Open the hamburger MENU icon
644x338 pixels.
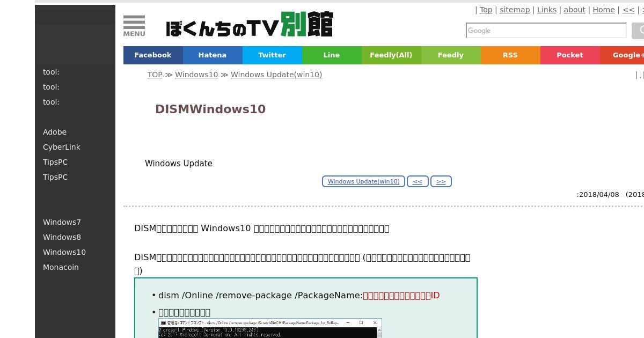tap(134, 26)
